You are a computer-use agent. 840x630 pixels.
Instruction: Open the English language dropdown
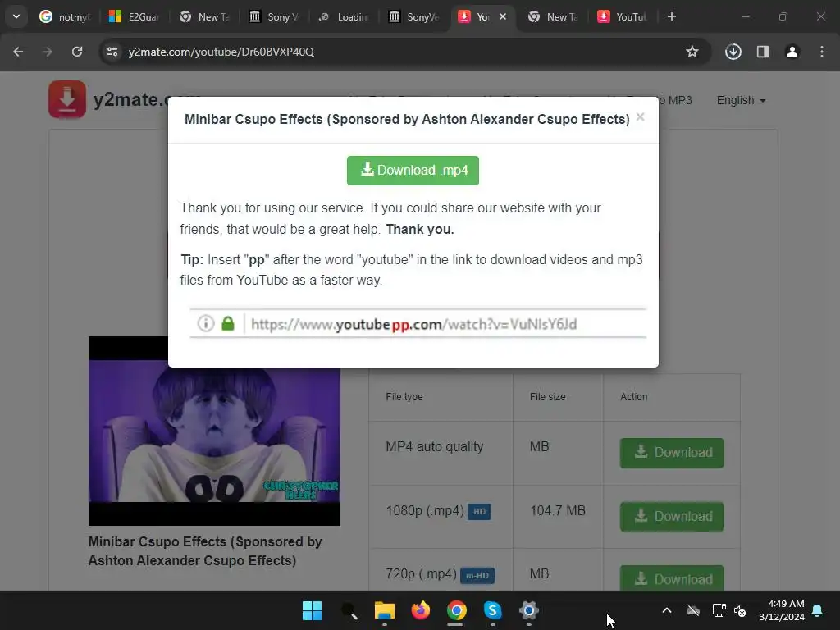click(x=741, y=100)
